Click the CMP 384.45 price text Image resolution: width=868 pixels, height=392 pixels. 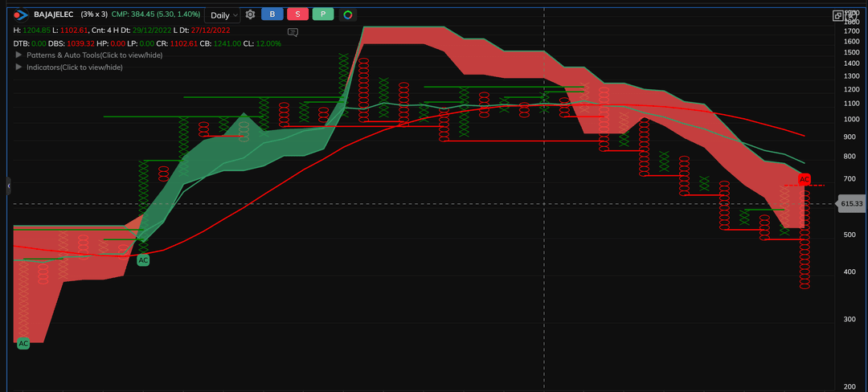156,14
